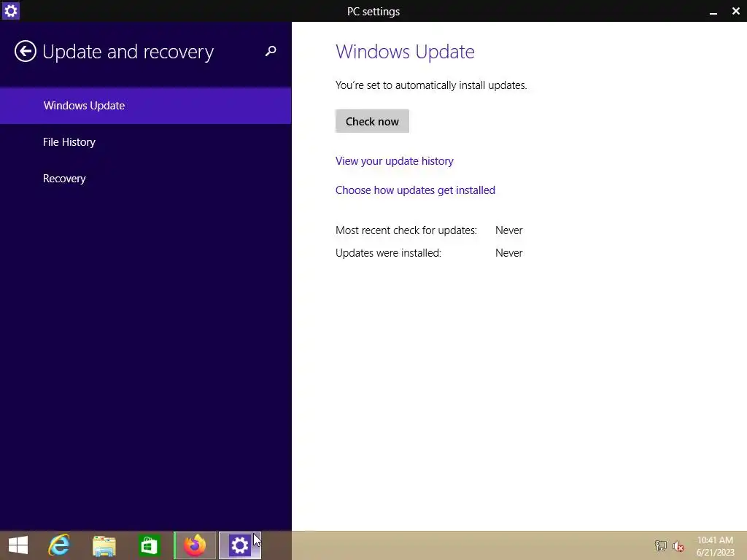Click the Check now button
This screenshot has width=747, height=560.
coord(372,122)
